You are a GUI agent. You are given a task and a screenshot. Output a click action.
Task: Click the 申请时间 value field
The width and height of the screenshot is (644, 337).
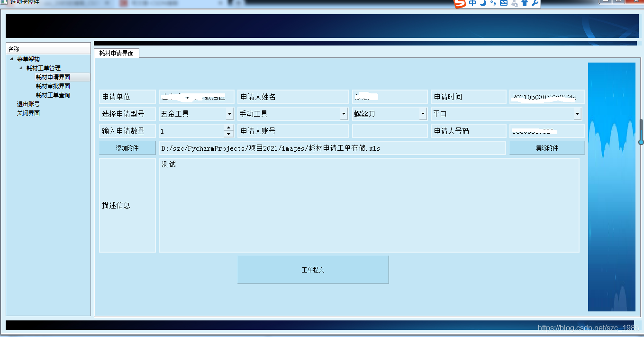(x=547, y=97)
